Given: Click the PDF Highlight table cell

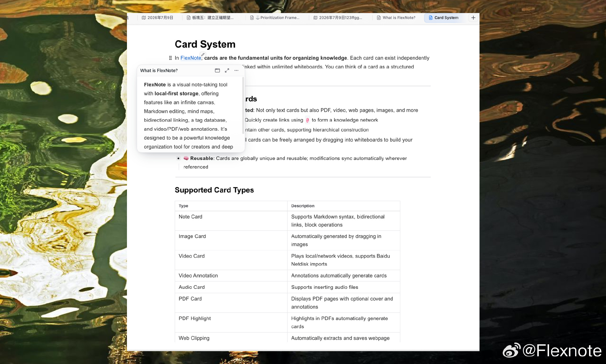Looking at the screenshot, I should pos(231,322).
